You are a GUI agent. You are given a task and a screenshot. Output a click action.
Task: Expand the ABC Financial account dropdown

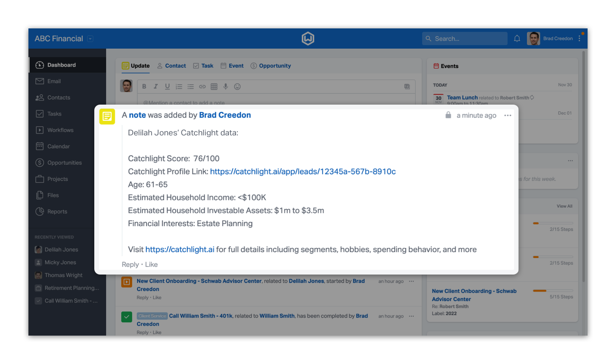(x=91, y=39)
